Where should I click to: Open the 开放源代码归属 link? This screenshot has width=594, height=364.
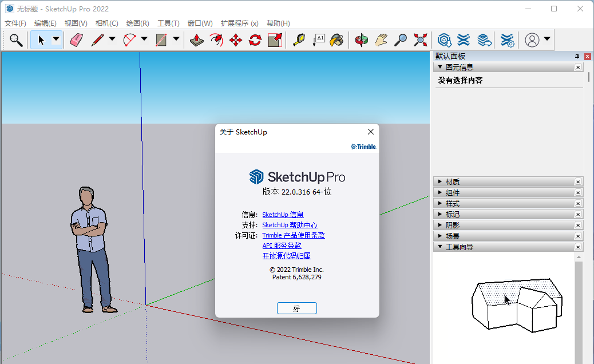286,256
